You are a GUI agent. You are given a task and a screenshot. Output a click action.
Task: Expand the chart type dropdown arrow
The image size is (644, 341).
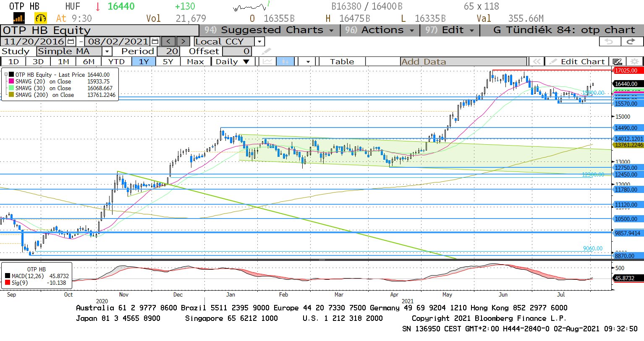(x=308, y=62)
